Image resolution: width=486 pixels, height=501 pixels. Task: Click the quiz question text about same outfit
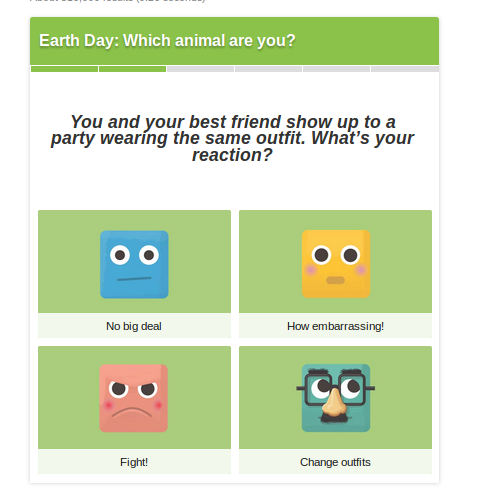click(x=233, y=138)
